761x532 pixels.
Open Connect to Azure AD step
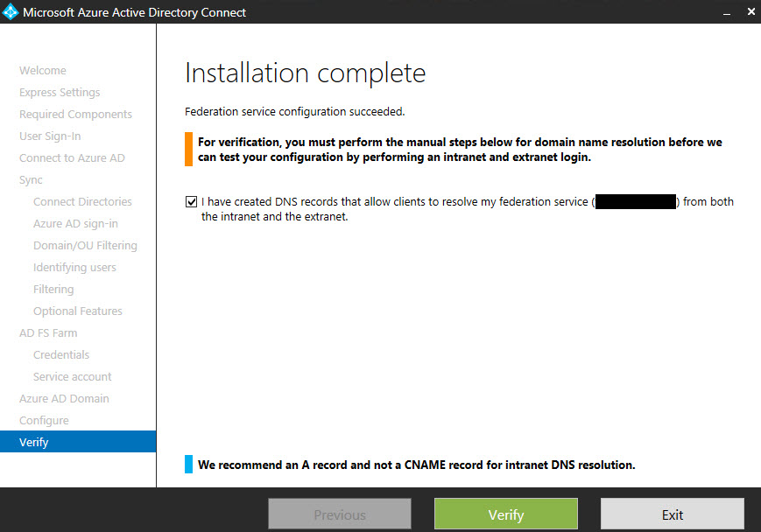tap(72, 158)
